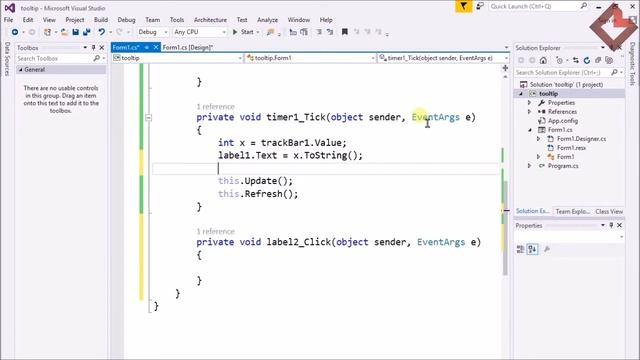Image resolution: width=640 pixels, height=360 pixels.
Task: Toggle a bookmark on the current line
Action: 345,32
